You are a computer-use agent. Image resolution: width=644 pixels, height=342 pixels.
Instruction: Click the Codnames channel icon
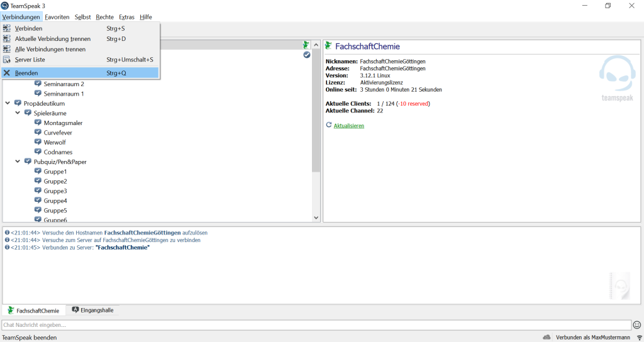[38, 152]
